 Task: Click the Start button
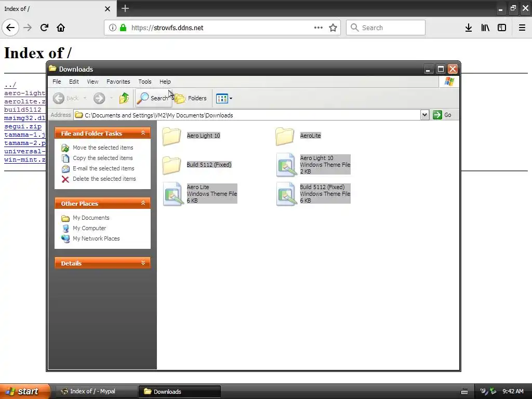(x=25, y=391)
